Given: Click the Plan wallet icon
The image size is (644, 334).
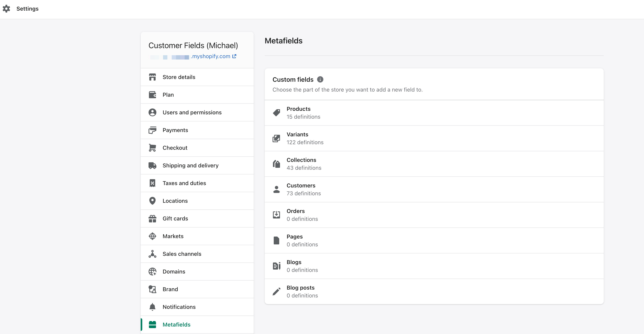Looking at the screenshot, I should (152, 95).
